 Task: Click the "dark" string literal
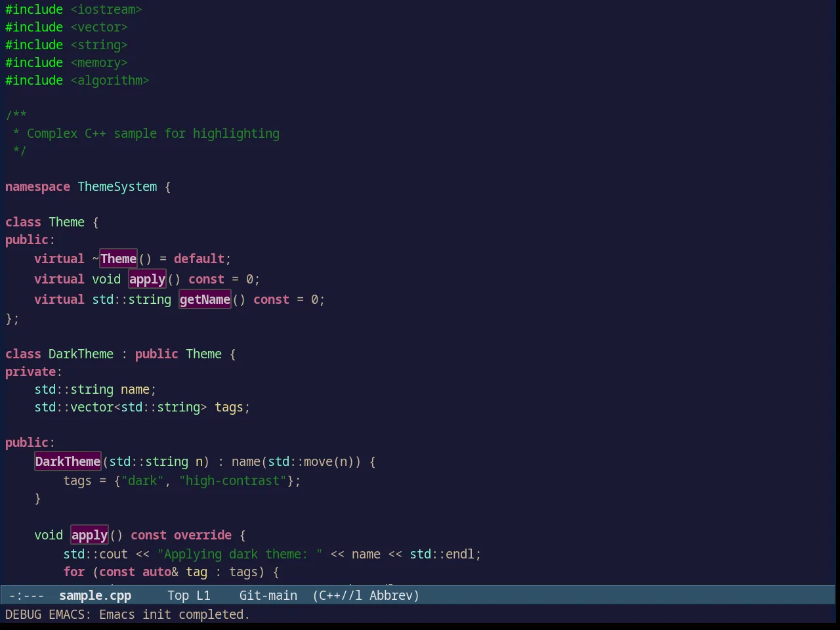point(142,481)
